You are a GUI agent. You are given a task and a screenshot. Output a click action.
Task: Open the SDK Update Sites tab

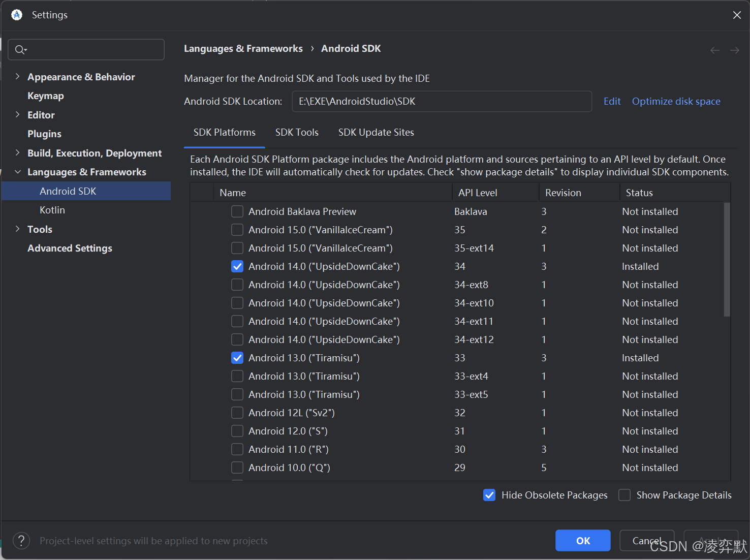coord(376,133)
